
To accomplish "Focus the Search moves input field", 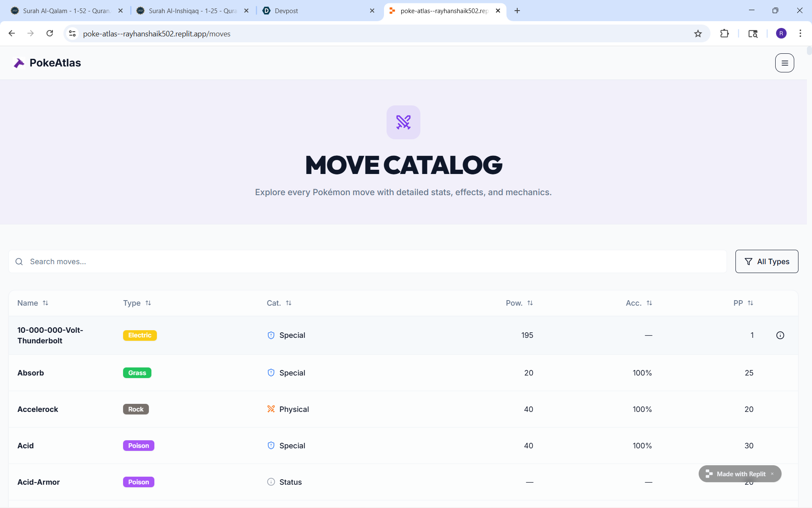I will tap(372, 262).
